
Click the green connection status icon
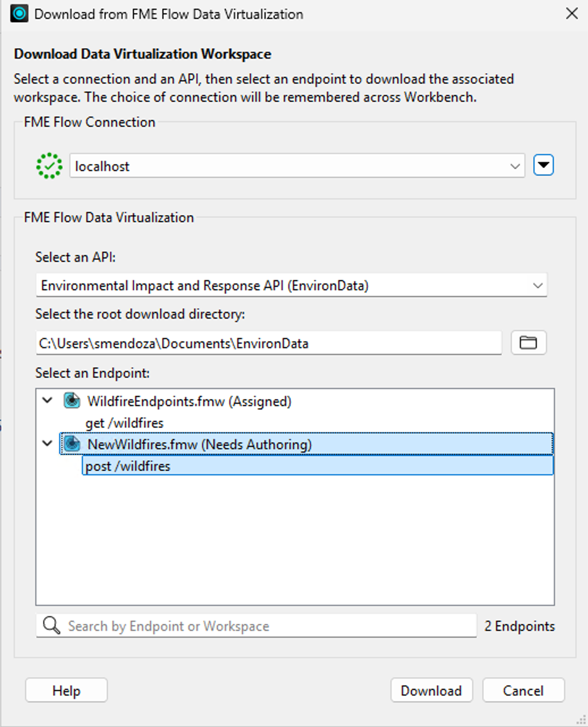tap(49, 166)
